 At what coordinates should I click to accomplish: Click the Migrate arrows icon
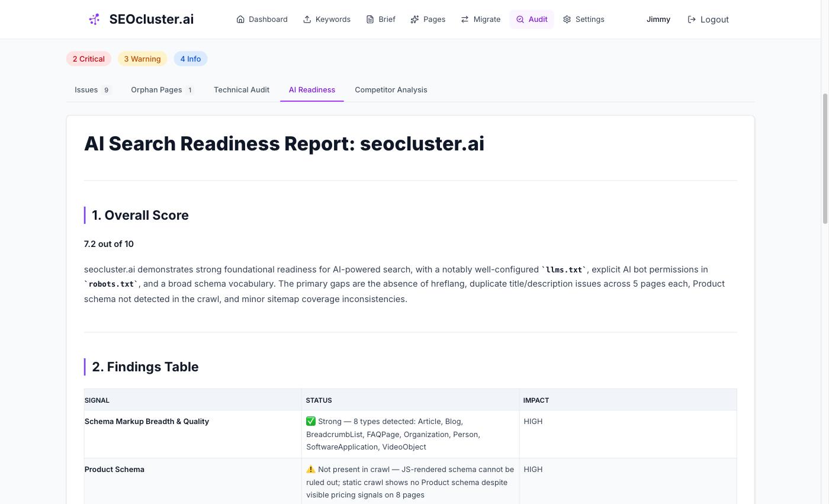[x=465, y=20]
